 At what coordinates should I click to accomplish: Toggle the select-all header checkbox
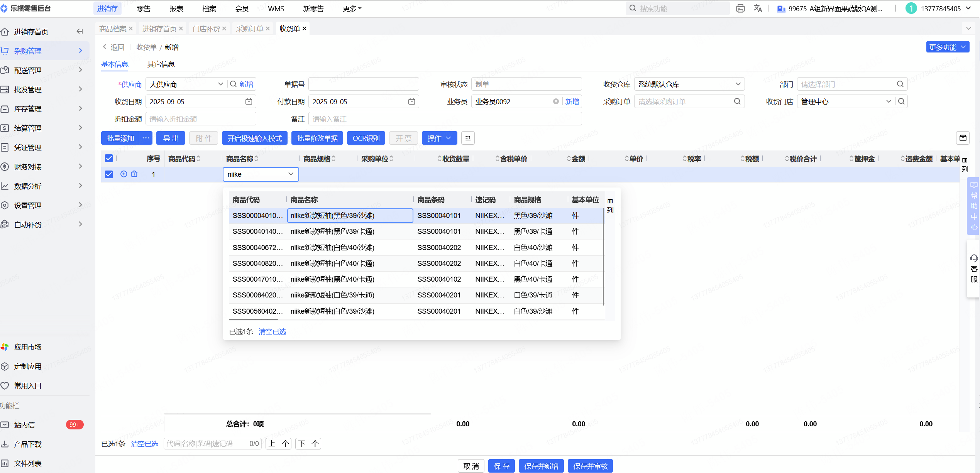[109, 158]
